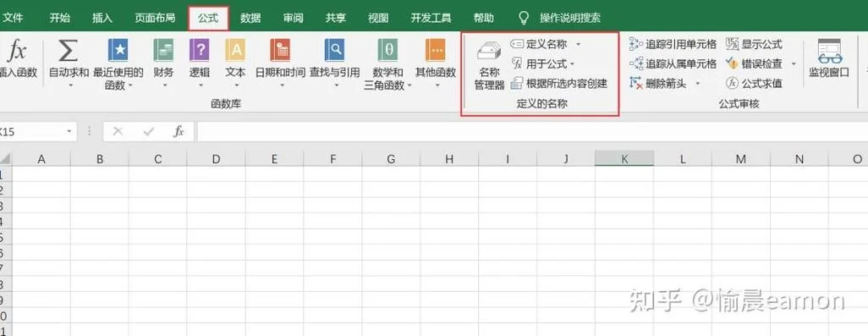Expand the 财务 dropdown arrow
The image size is (868, 336).
click(164, 85)
